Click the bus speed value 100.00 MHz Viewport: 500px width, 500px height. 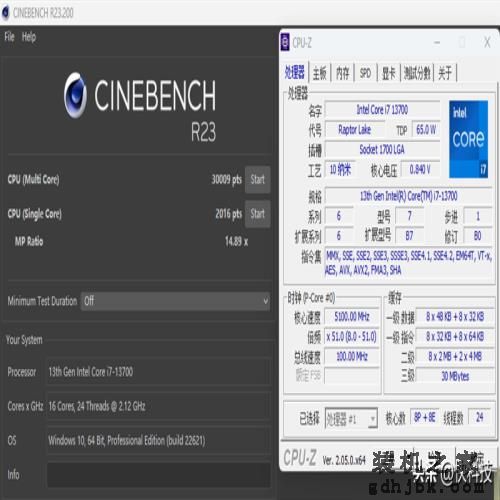point(352,357)
